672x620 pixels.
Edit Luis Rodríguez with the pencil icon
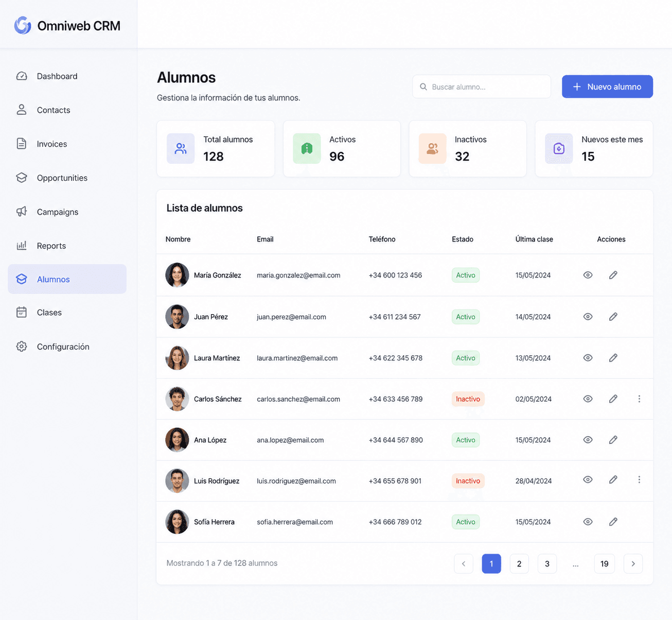tap(613, 479)
